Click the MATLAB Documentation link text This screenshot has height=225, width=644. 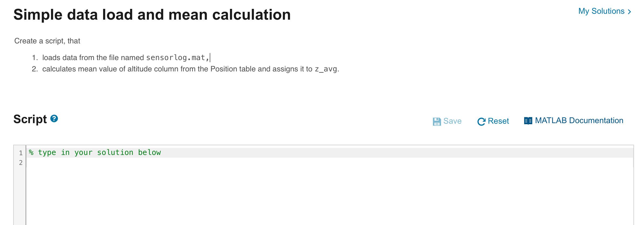pos(579,120)
